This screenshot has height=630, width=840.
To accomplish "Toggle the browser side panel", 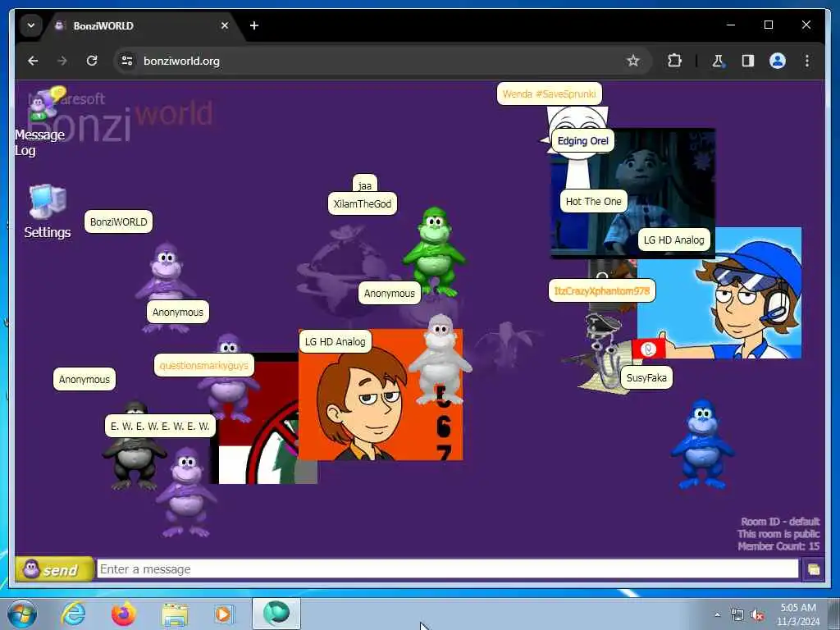I will click(x=748, y=61).
